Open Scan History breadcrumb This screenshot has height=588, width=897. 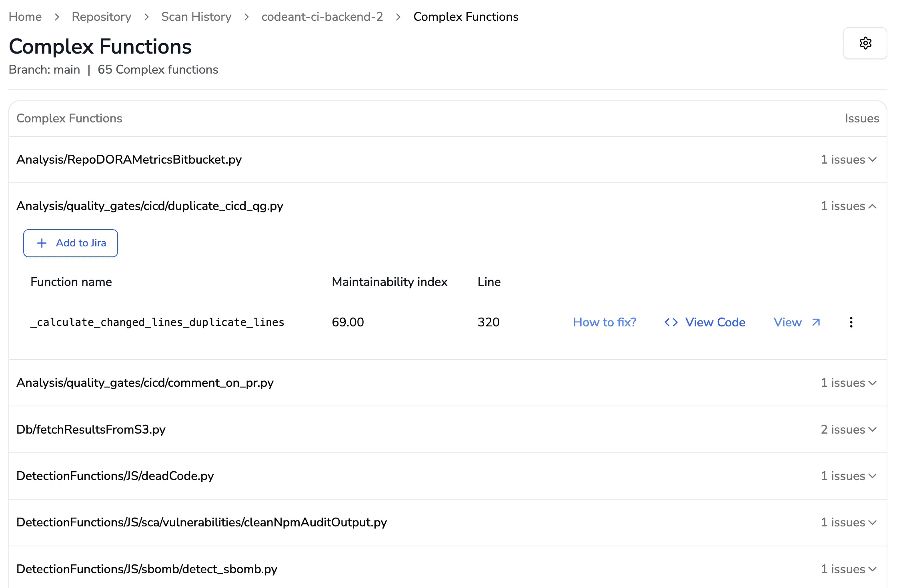point(196,17)
